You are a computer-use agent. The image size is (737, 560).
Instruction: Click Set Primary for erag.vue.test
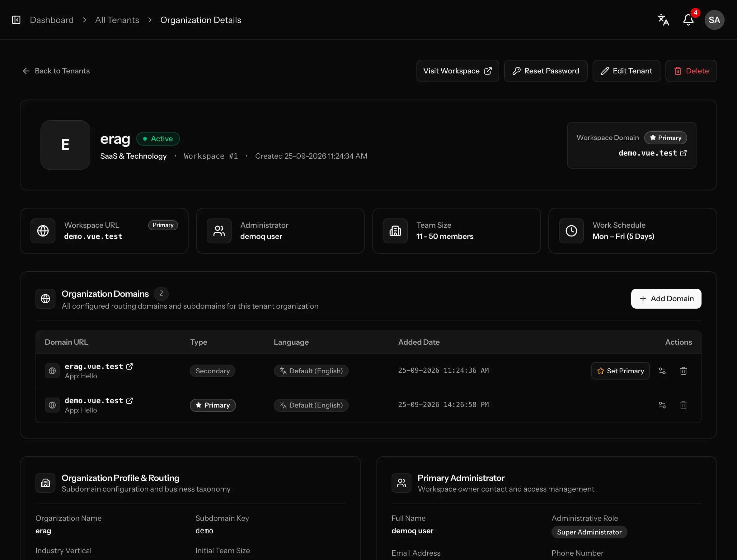click(x=621, y=371)
